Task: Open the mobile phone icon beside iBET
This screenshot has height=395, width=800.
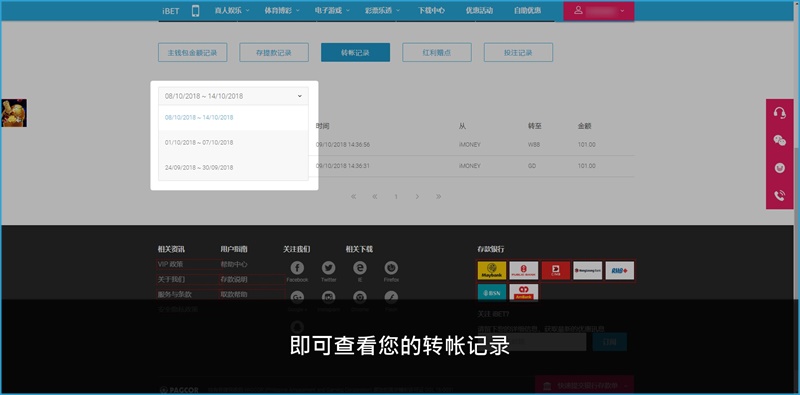Action: pos(195,11)
